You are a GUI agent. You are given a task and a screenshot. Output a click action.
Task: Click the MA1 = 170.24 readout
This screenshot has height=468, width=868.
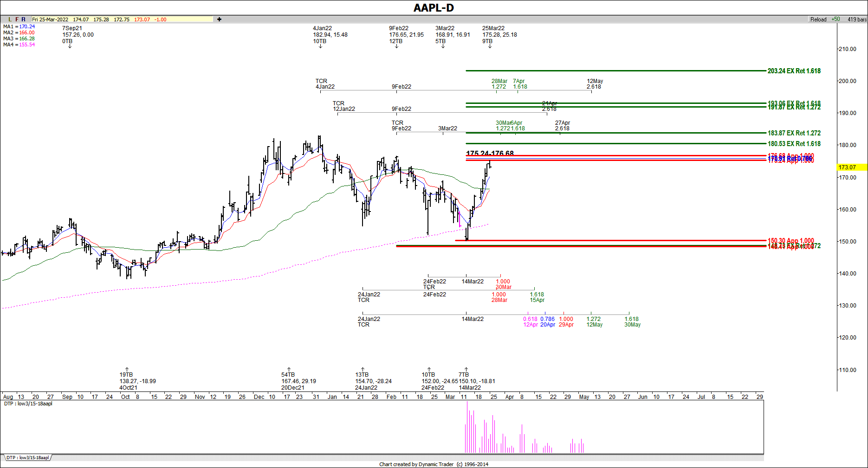[19, 26]
